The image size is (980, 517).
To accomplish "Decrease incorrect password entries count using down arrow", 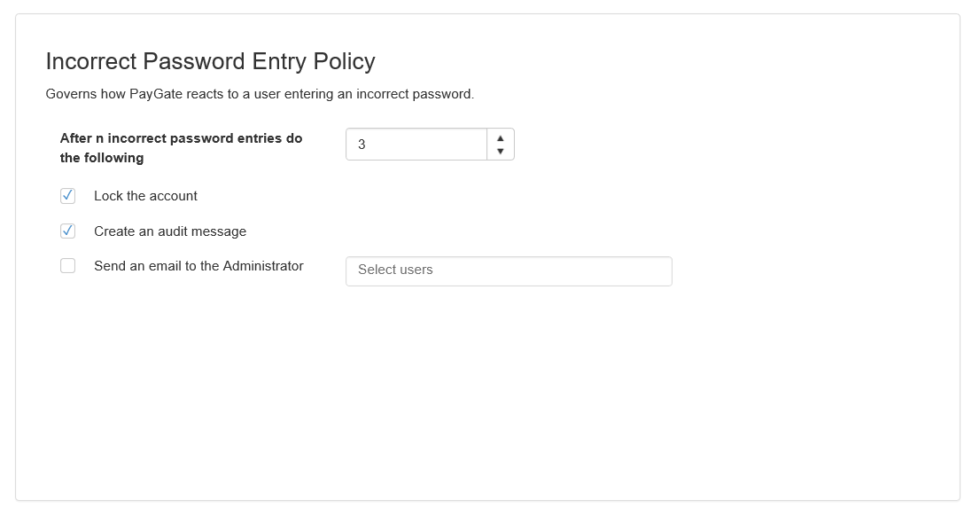I will [x=500, y=152].
